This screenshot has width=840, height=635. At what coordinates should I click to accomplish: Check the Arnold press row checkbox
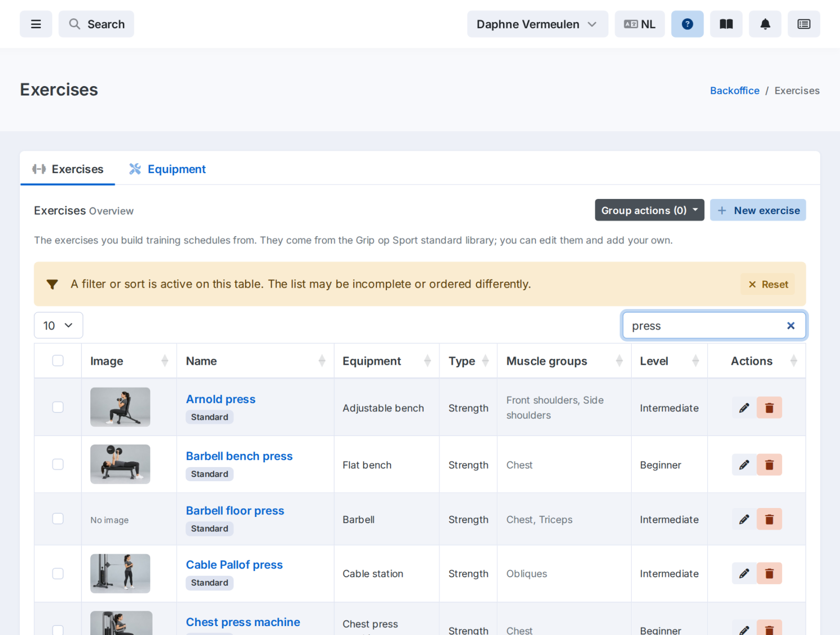58,407
